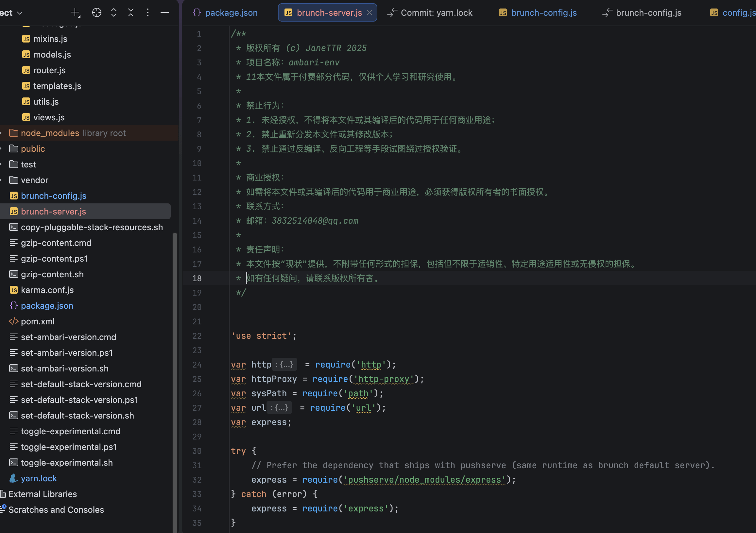Screen dimensions: 756x533
Task: Expand the vendor folder
Action: tap(1, 180)
